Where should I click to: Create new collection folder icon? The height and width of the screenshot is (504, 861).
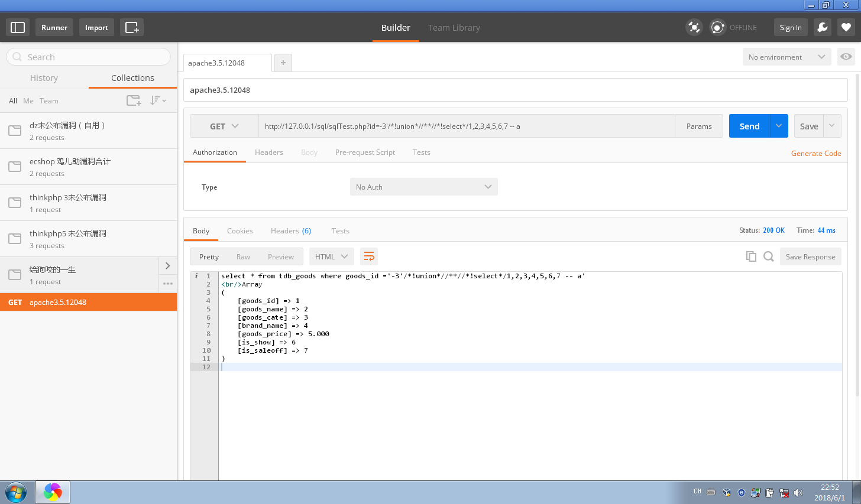(x=134, y=100)
